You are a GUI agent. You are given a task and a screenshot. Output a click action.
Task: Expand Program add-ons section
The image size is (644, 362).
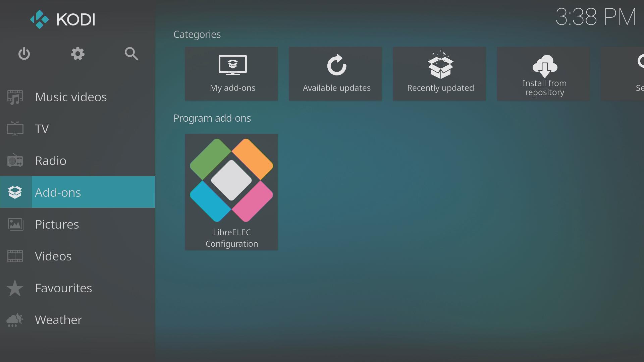point(212,118)
